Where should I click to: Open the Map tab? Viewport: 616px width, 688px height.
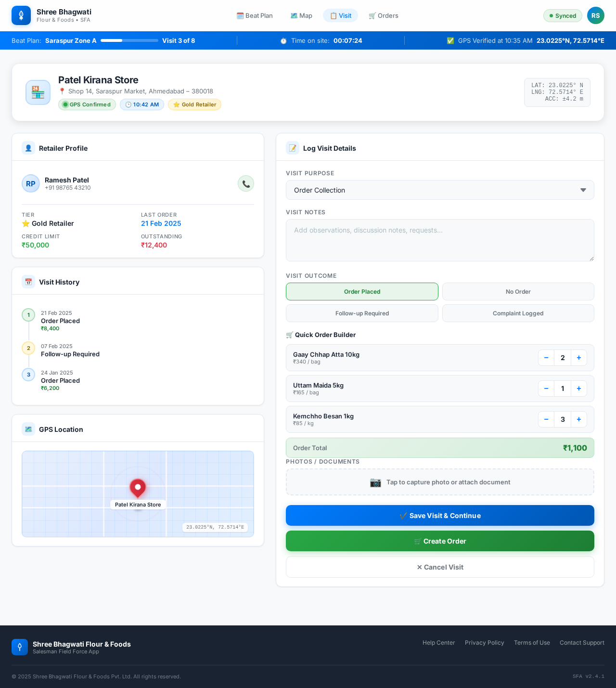tap(301, 15)
